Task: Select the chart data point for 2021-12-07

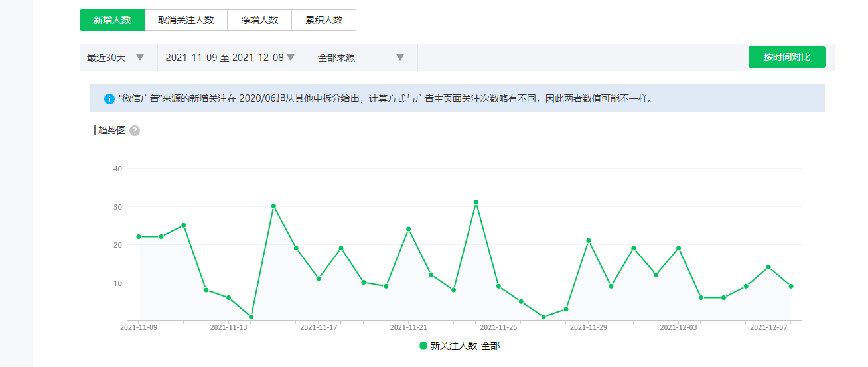Action: pos(768,267)
